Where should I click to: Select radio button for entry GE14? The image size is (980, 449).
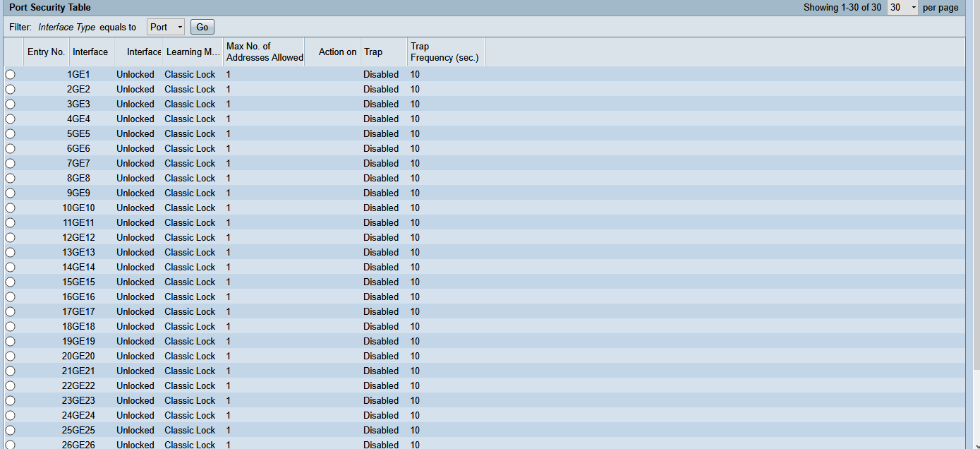tap(10, 268)
